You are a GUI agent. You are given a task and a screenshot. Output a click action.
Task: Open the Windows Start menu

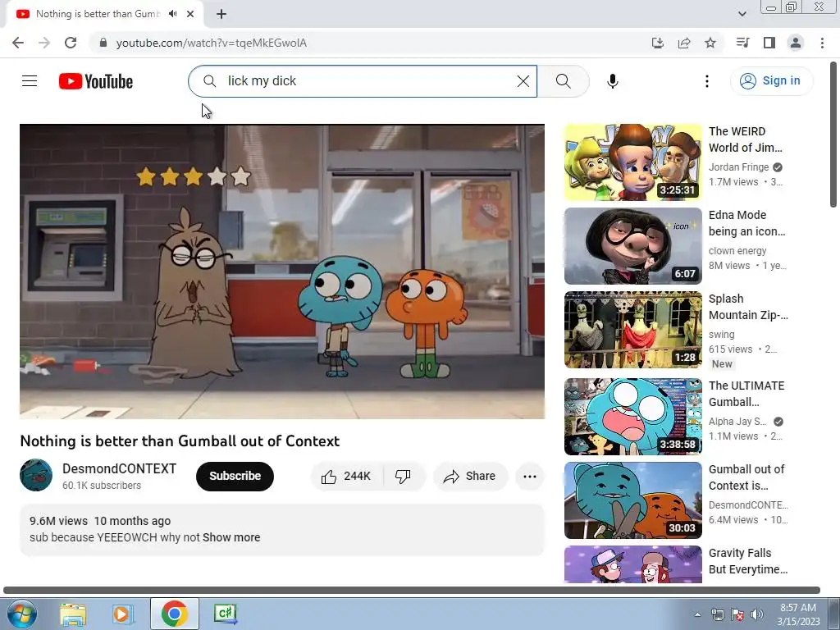click(x=21, y=614)
